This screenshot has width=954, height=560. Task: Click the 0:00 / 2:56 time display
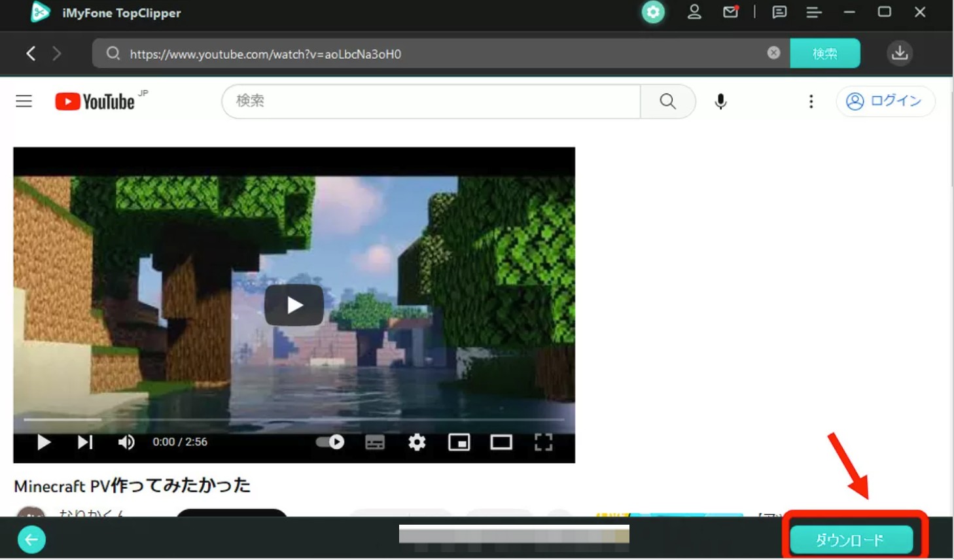point(180,442)
